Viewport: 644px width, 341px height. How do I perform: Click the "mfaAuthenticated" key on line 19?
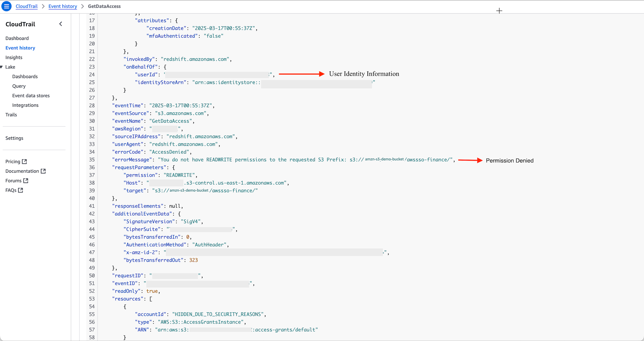(x=172, y=36)
